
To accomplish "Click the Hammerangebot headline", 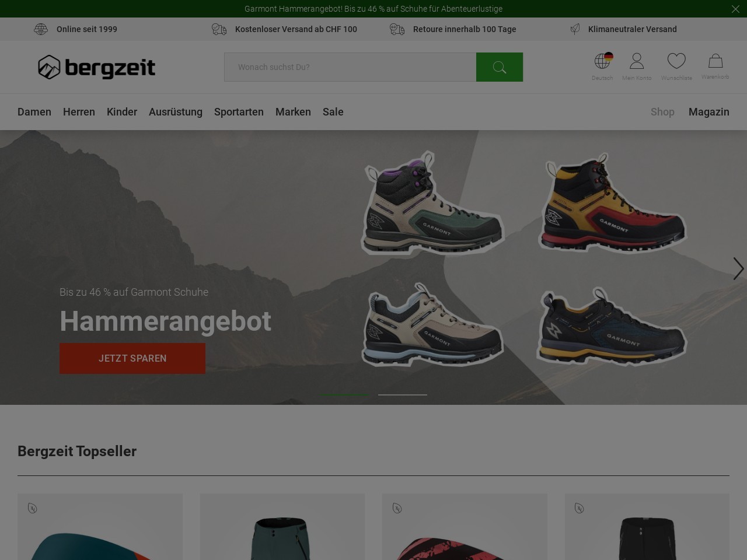I will [166, 321].
